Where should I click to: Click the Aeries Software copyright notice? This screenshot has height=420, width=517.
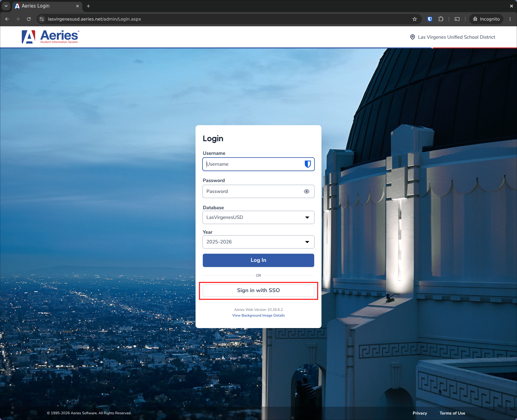89,413
